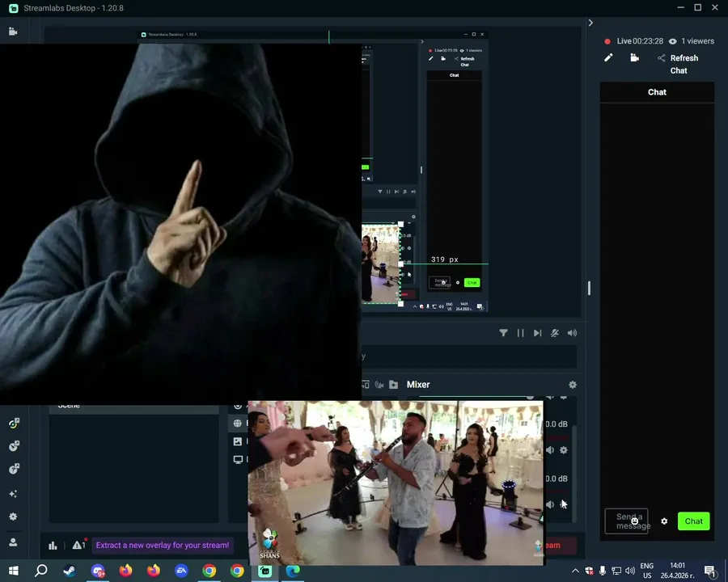Open the account profile icon in the left sidebar
This screenshot has height=582, width=728.
[x=13, y=542]
